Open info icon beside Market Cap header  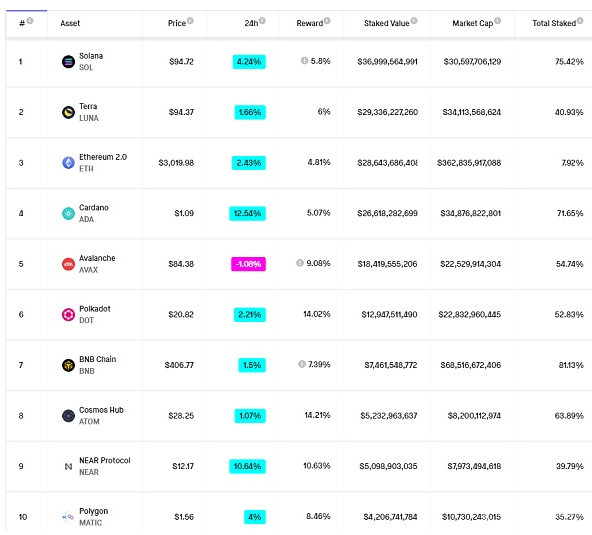[x=498, y=20]
